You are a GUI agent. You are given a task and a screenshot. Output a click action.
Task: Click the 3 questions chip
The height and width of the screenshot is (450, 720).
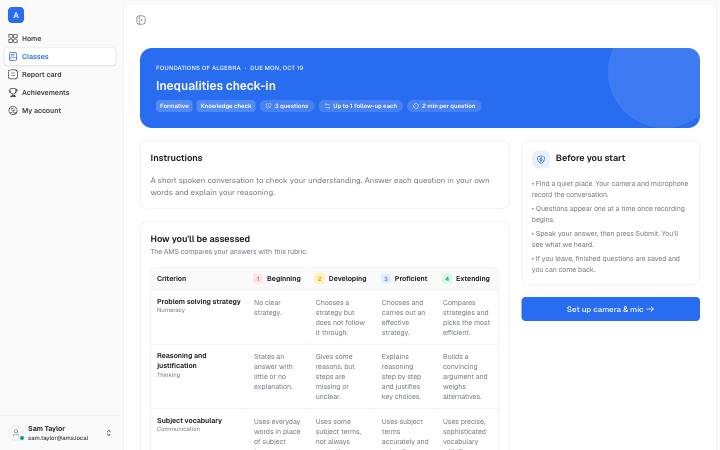click(x=287, y=106)
